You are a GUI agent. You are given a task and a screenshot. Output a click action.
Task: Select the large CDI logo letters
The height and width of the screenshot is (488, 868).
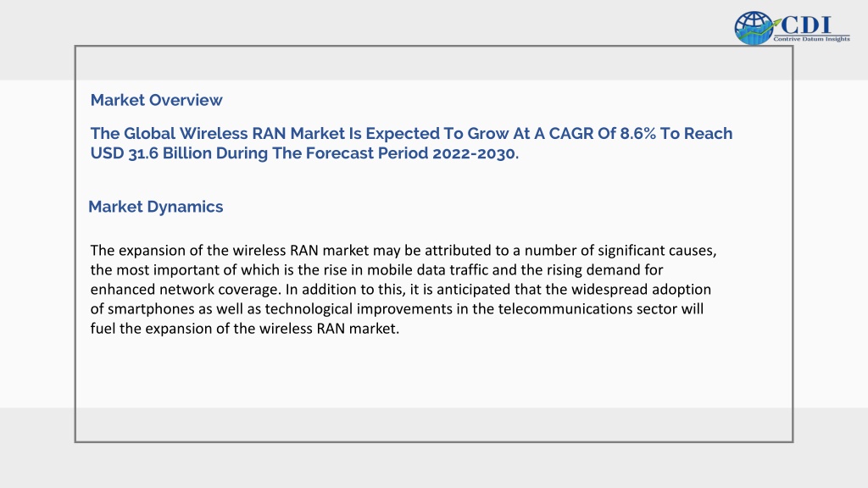click(806, 25)
